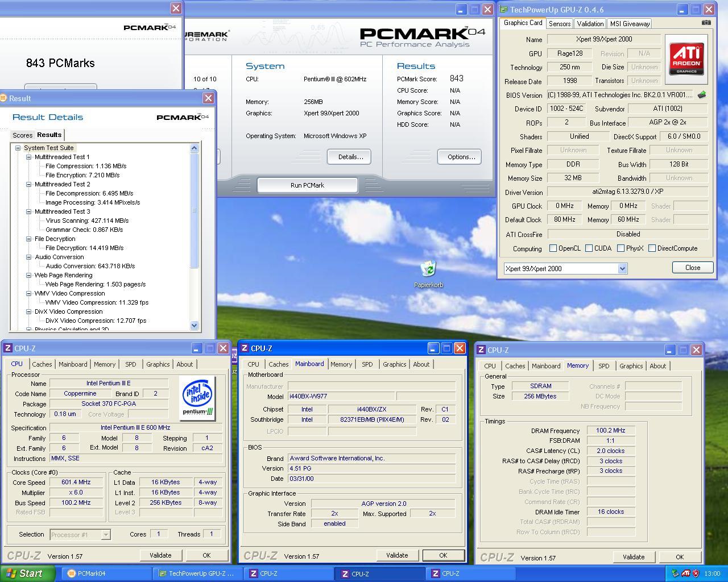Click the ATI tray icon in system tray
728x582 pixels.
point(685,573)
